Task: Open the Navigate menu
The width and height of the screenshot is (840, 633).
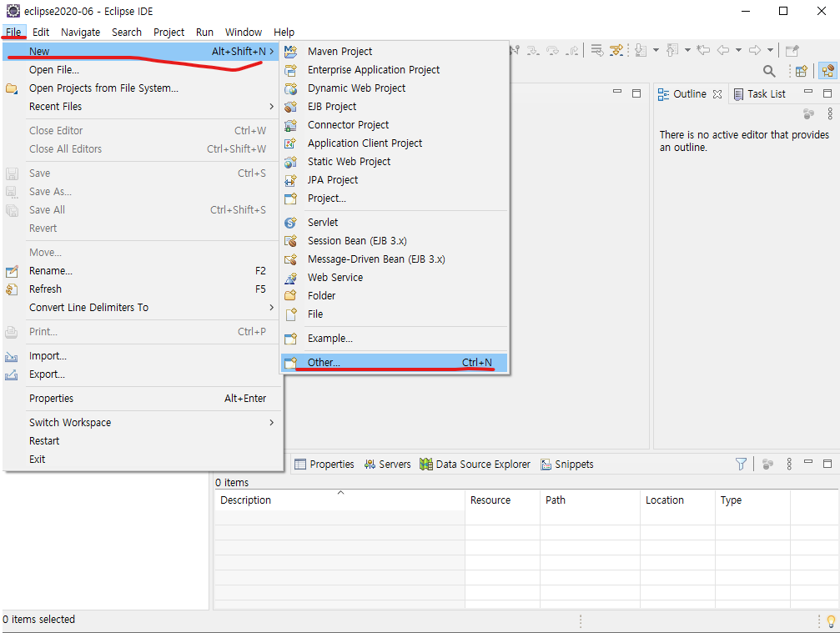Action: pos(80,33)
